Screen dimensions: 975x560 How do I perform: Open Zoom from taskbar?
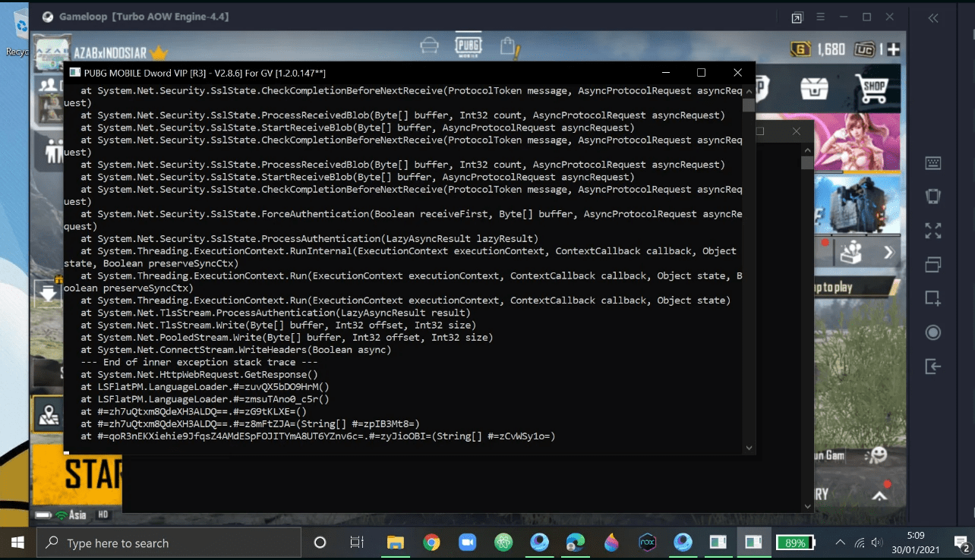(467, 543)
